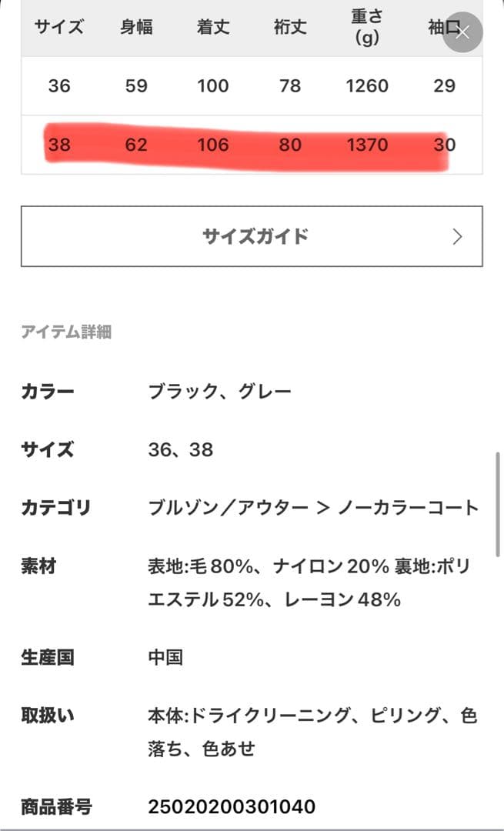This screenshot has width=504, height=831.
Task: Click the chevron arrow on サイズガイド
Action: coord(457,236)
